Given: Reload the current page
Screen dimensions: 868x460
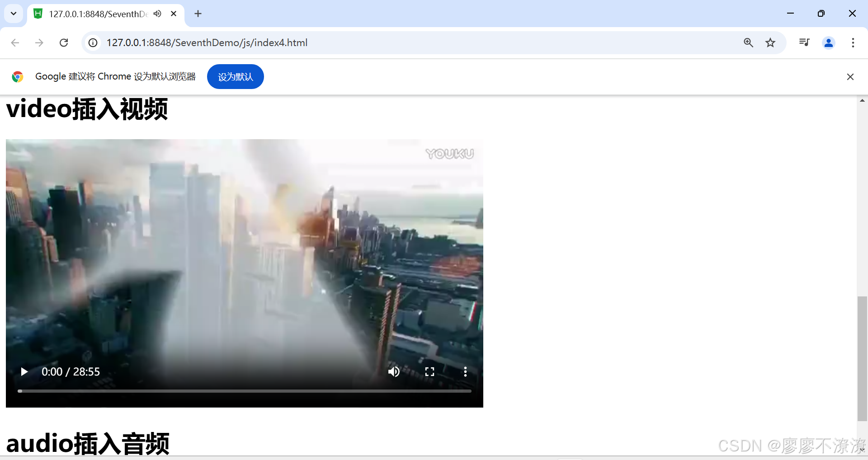Looking at the screenshot, I should pos(64,42).
